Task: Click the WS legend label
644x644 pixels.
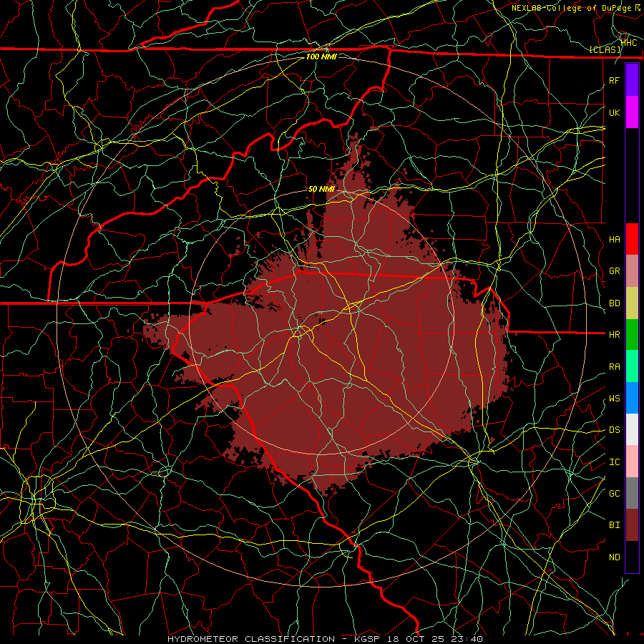Action: tap(615, 399)
